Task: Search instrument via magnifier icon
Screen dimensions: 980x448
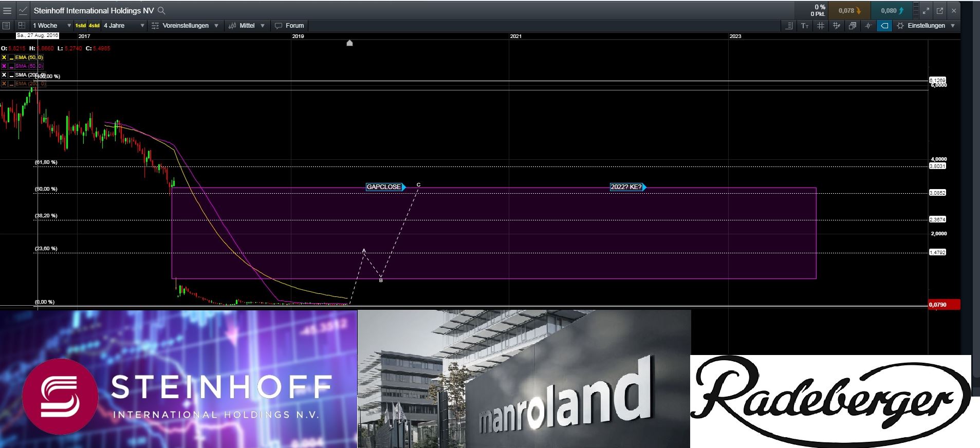Action: 161,10
